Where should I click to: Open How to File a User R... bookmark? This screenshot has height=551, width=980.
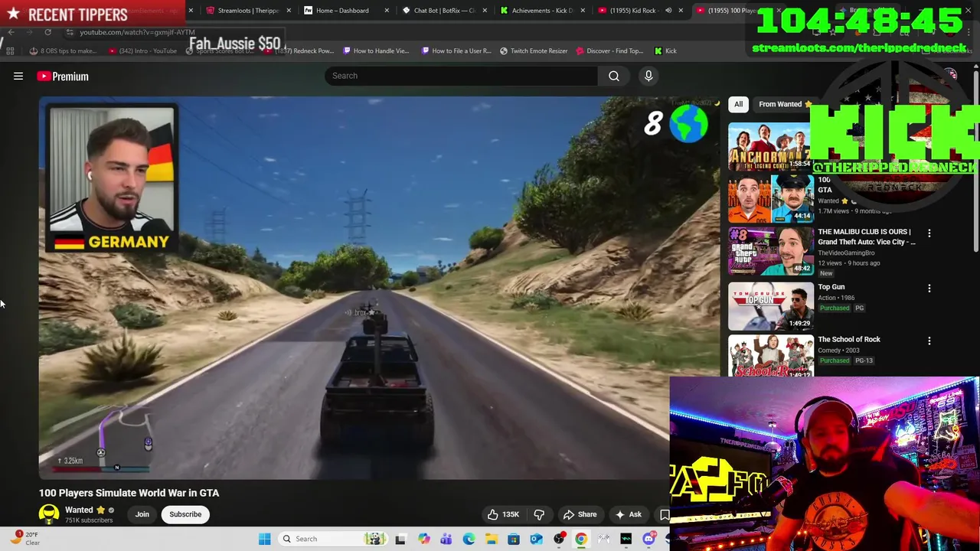click(455, 51)
